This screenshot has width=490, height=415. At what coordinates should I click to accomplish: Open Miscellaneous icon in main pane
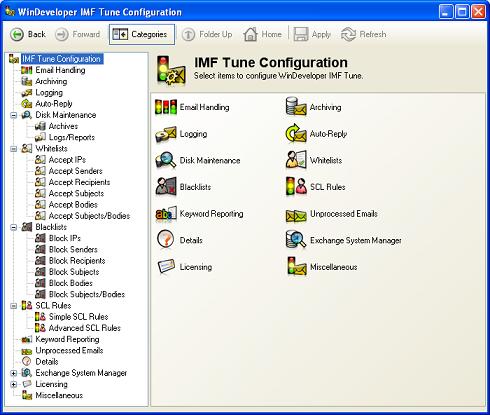pos(297,266)
